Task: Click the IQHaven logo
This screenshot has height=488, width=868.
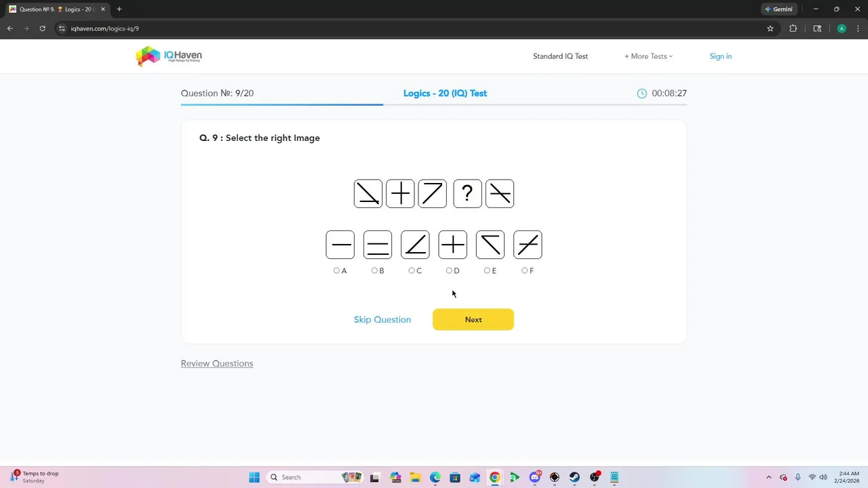Action: click(169, 56)
